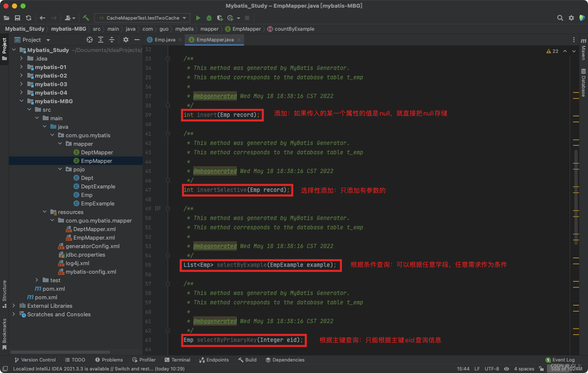Open the Build tab
The height and width of the screenshot is (373, 588).
point(247,360)
